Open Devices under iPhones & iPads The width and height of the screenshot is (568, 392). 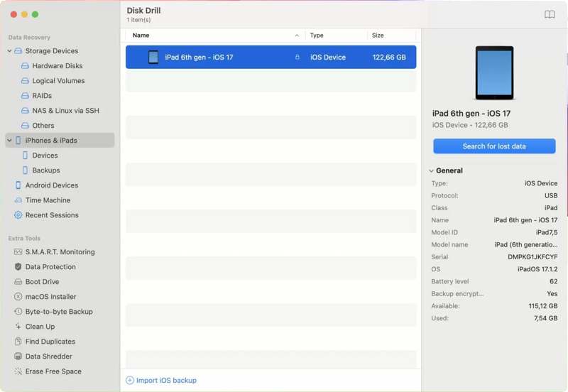coord(45,156)
